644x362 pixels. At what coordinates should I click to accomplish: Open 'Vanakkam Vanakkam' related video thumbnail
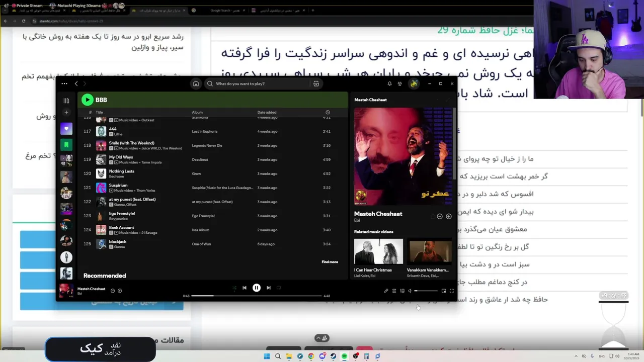(x=430, y=251)
